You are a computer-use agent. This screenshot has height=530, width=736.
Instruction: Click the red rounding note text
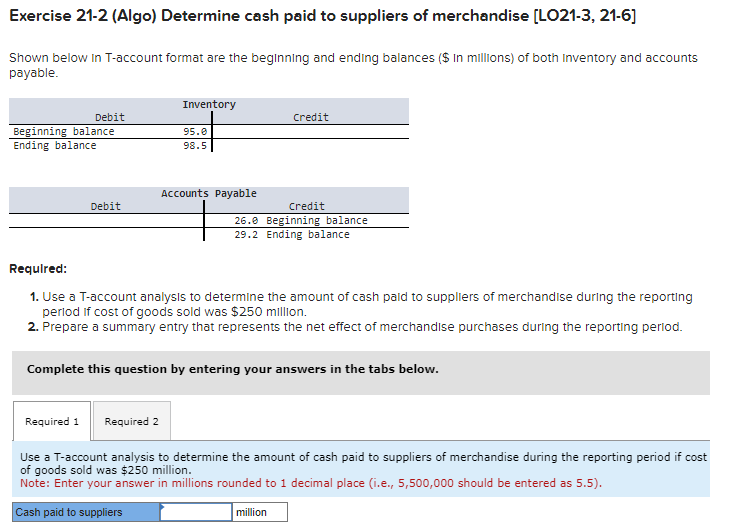click(x=311, y=483)
